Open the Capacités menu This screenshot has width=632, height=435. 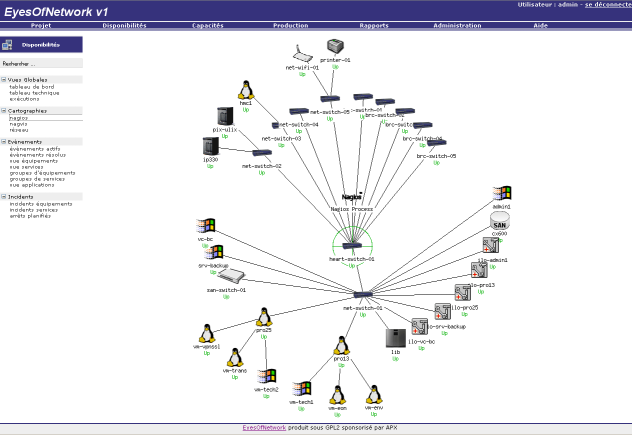click(x=208, y=25)
